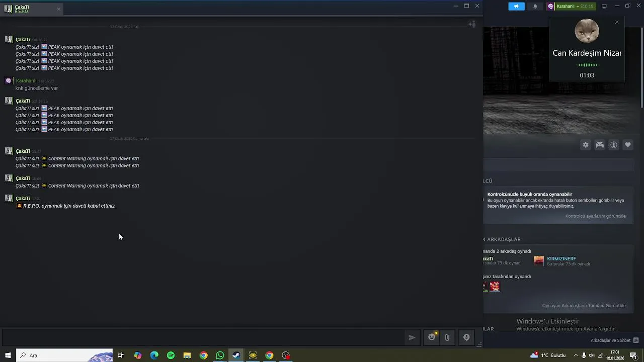
Task: Show game info icon
Action: coord(614,145)
